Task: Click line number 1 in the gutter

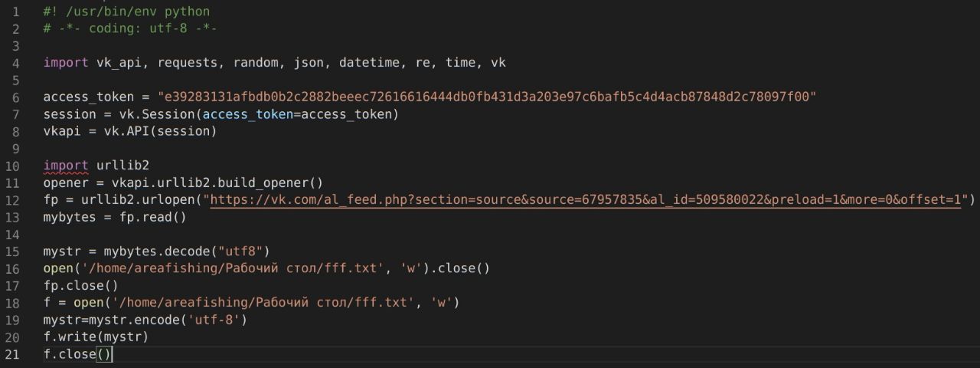Action: point(15,11)
